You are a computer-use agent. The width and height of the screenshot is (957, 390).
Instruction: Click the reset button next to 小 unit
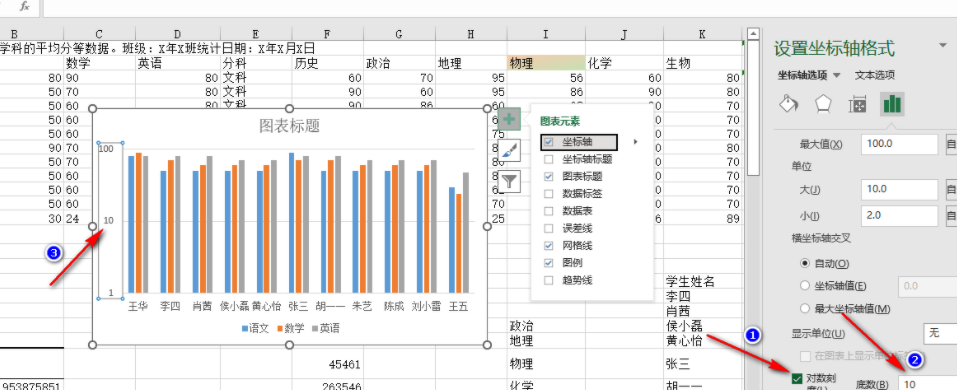(951, 215)
